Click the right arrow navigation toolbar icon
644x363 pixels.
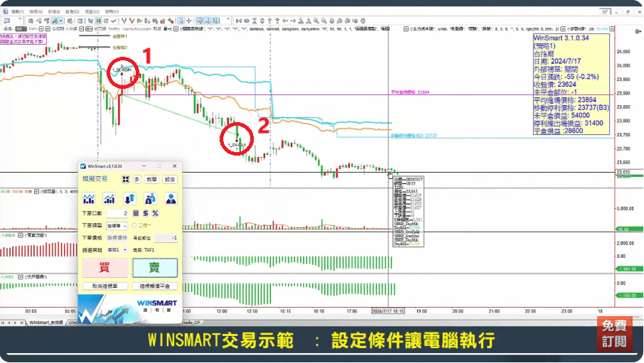[x=293, y=21]
